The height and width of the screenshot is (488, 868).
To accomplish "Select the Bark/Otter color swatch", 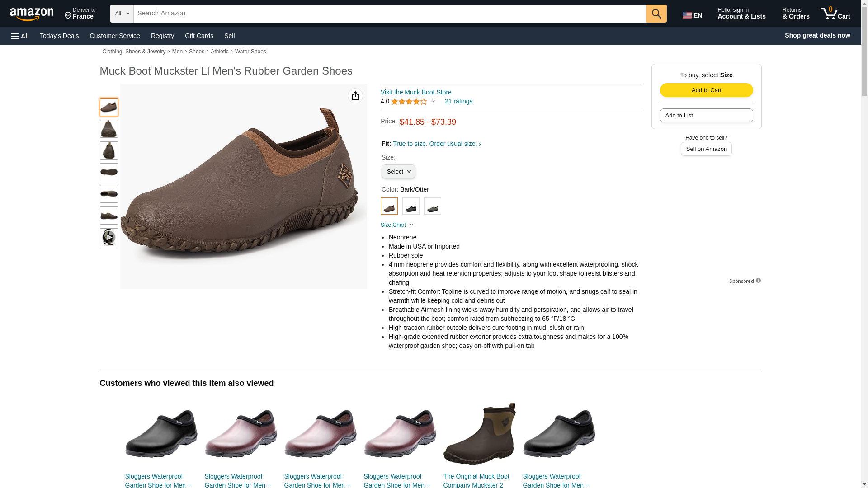I will (389, 206).
